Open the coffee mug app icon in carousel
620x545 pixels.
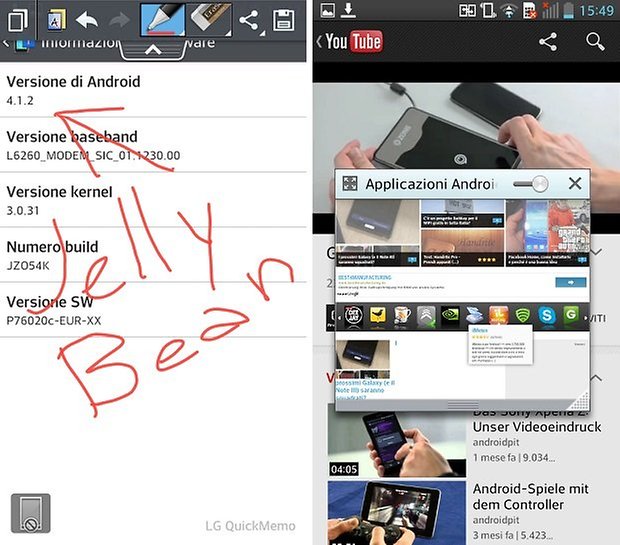tap(402, 316)
